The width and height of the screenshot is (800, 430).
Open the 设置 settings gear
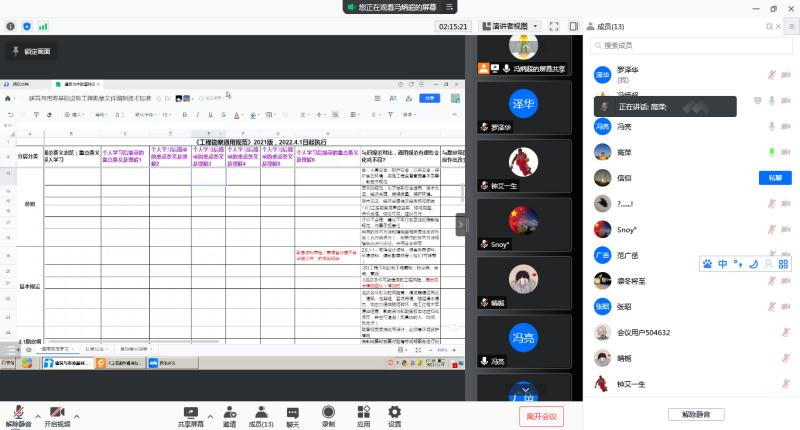[x=394, y=414]
